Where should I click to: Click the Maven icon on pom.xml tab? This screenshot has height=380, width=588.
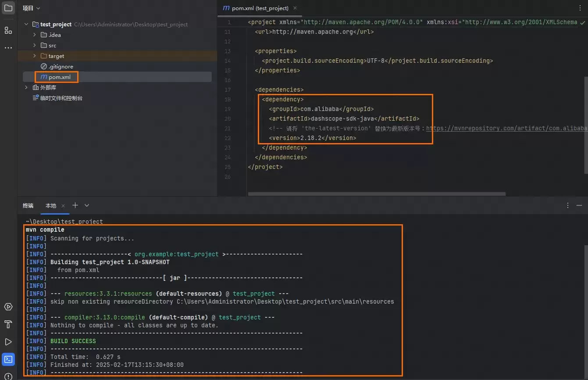pyautogui.click(x=226, y=8)
